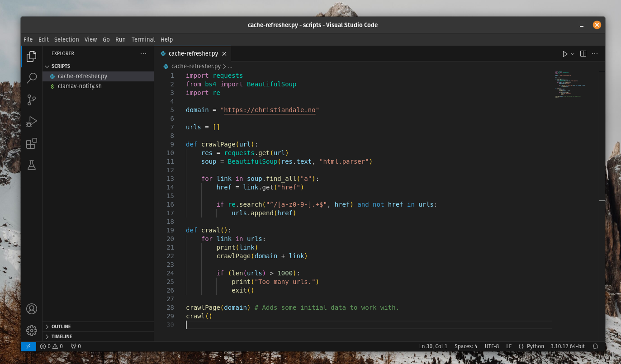Open the Run menu
Viewport: 621px width, 364px height.
click(120, 39)
